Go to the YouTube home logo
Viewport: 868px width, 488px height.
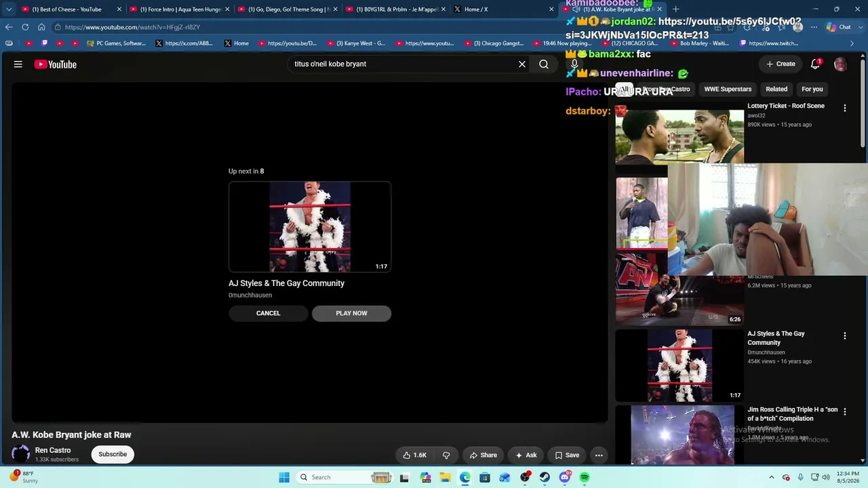56,64
